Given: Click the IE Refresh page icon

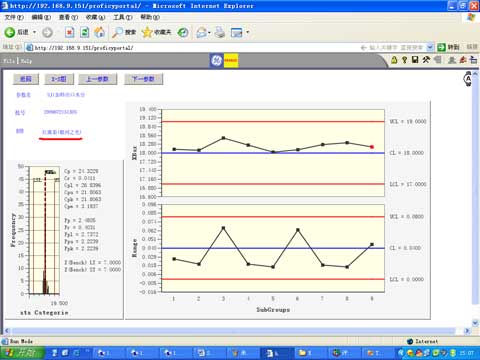Looking at the screenshot, I should click(84, 32).
